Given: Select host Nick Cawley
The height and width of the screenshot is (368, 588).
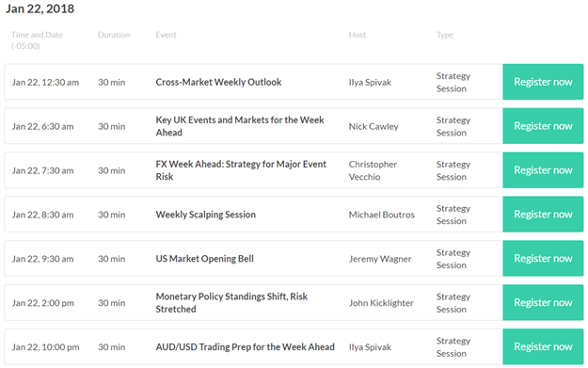Looking at the screenshot, I should pyautogui.click(x=373, y=126).
